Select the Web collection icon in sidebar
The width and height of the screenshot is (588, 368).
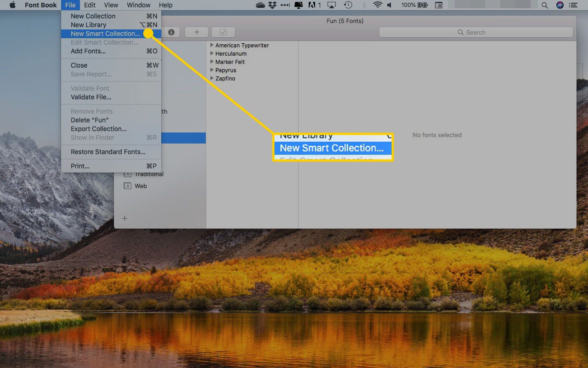tap(128, 186)
